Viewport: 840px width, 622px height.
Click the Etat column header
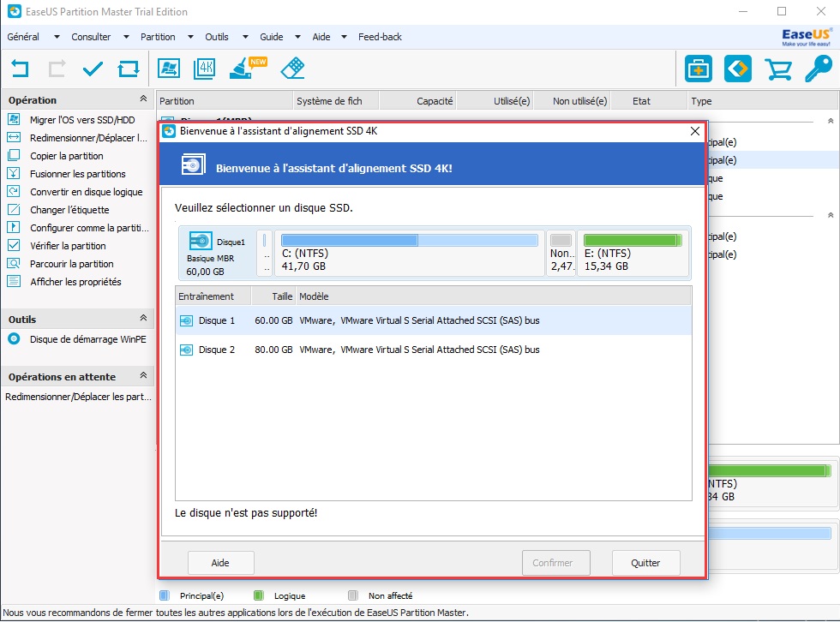649,100
